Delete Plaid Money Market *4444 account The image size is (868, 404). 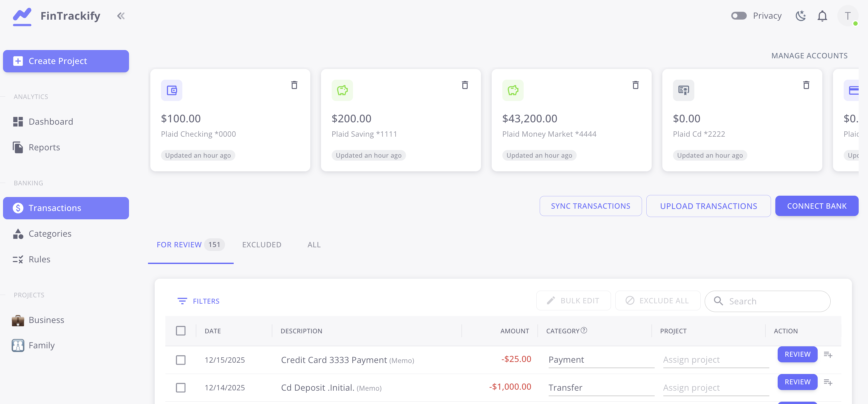(x=635, y=85)
